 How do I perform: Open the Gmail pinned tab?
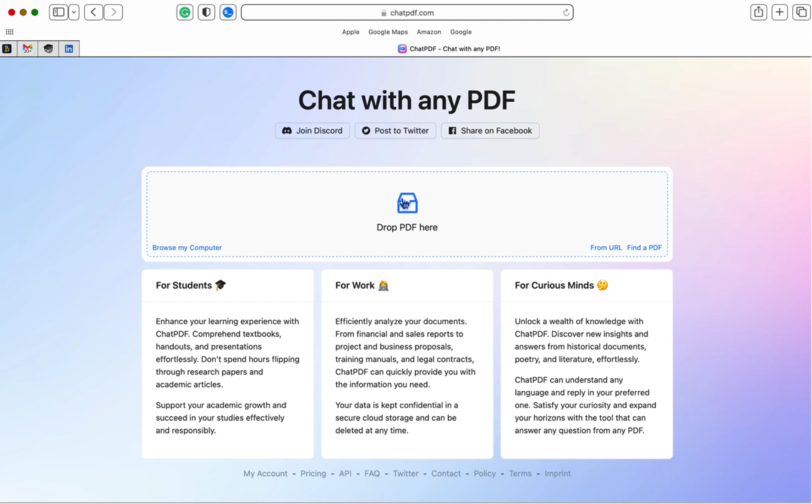tap(27, 49)
